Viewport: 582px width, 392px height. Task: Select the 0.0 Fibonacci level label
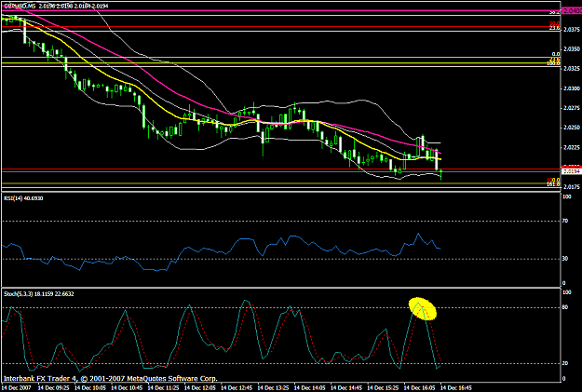[x=556, y=54]
